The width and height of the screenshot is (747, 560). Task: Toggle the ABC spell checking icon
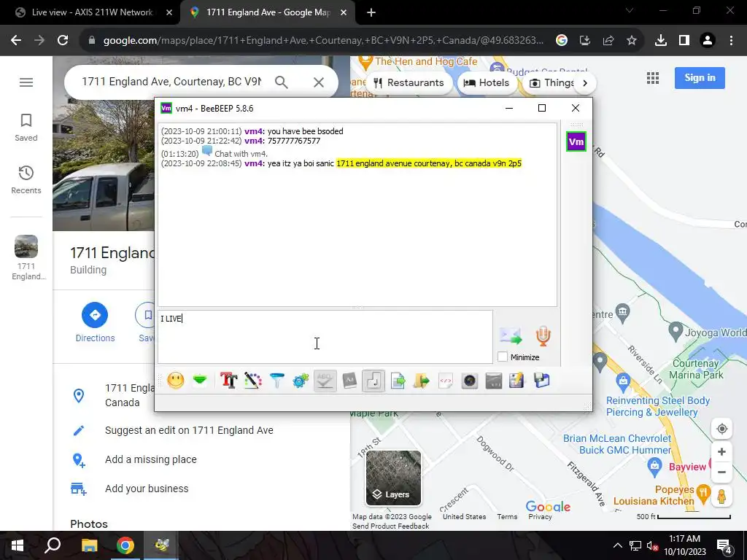coord(325,381)
